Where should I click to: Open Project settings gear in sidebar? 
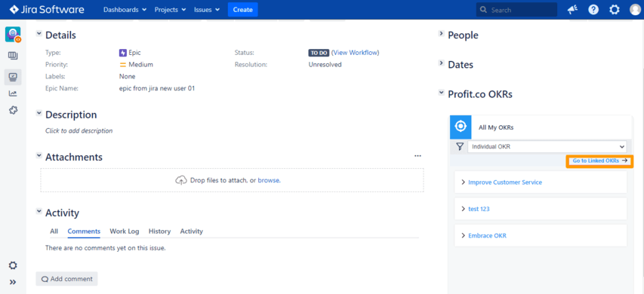pyautogui.click(x=13, y=265)
